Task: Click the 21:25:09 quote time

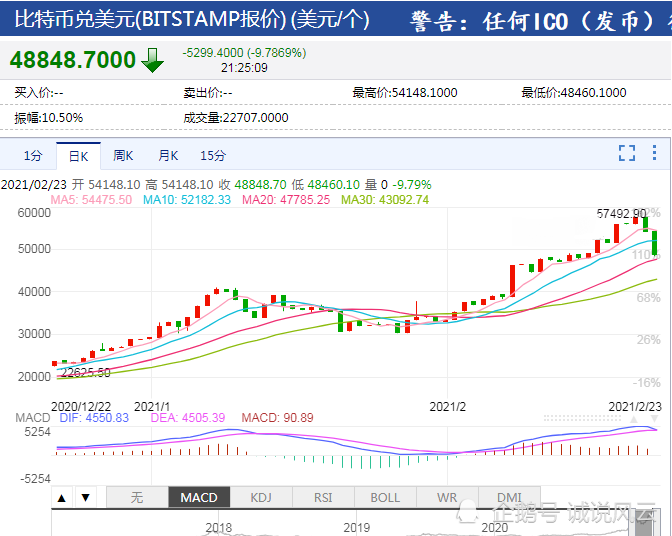Action: click(244, 68)
